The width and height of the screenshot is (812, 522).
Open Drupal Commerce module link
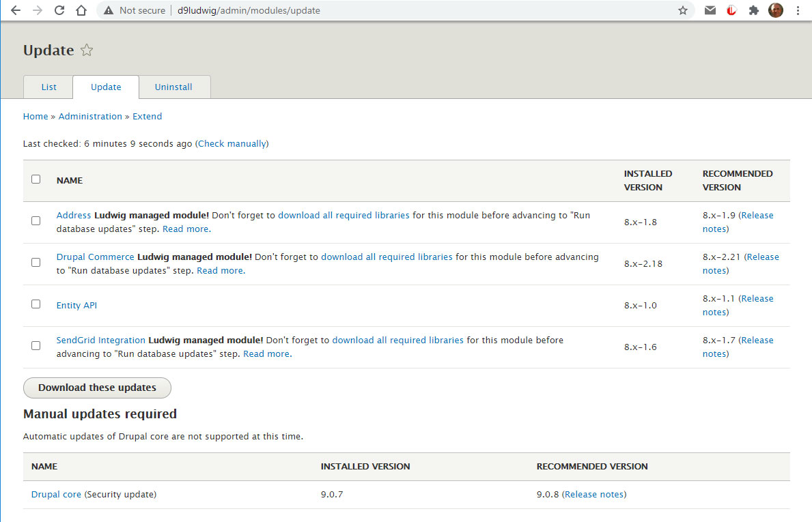pos(96,257)
